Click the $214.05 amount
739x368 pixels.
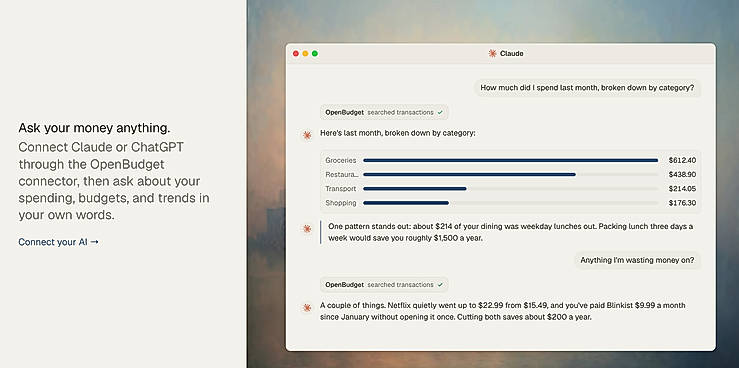[682, 188]
